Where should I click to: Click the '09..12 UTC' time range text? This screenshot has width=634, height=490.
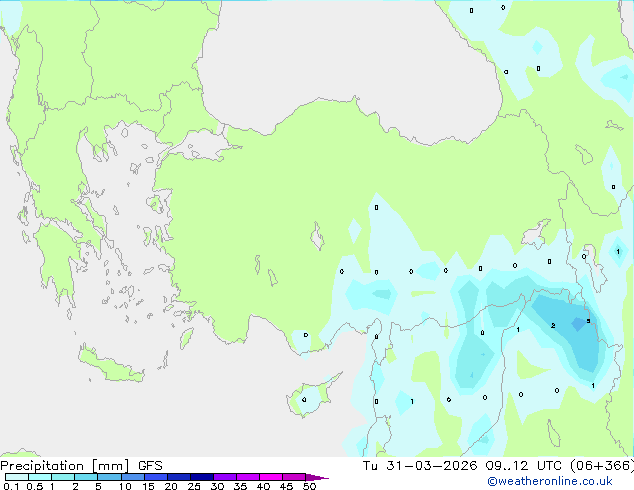coord(524,466)
